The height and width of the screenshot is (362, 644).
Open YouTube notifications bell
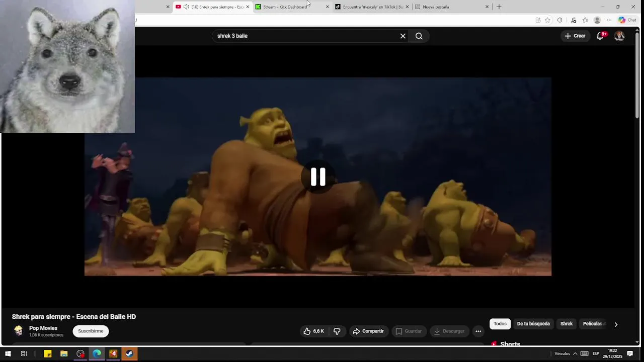pyautogui.click(x=600, y=36)
